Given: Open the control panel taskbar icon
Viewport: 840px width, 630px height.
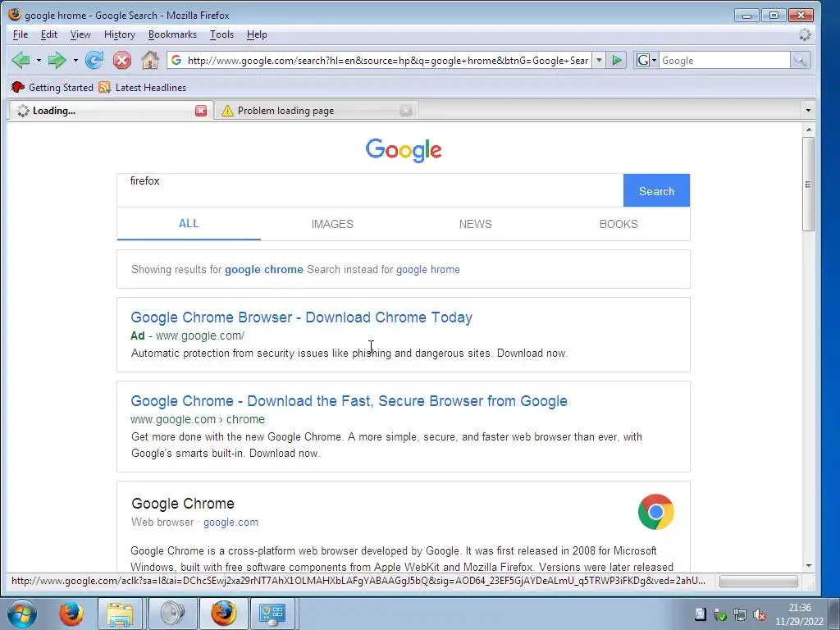Looking at the screenshot, I should [272, 614].
